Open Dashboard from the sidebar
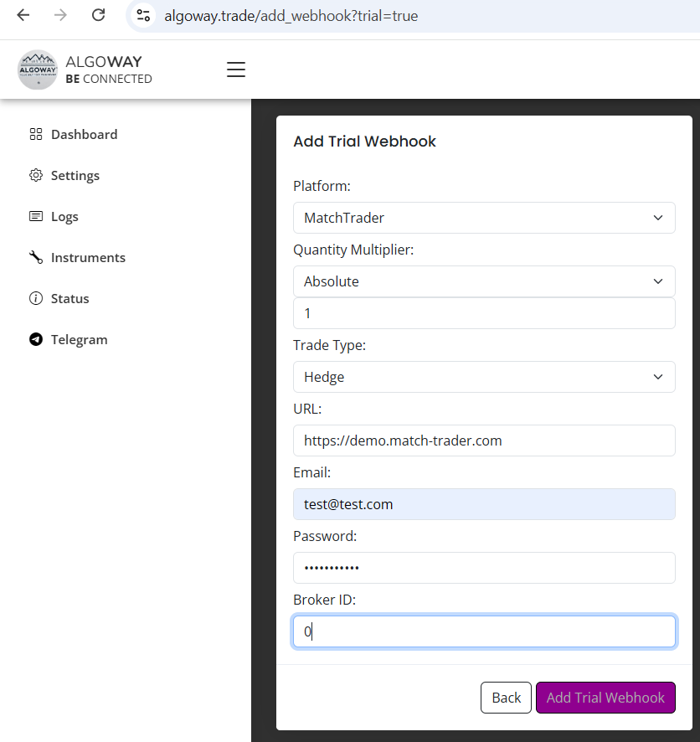This screenshot has height=742, width=700. (x=85, y=134)
